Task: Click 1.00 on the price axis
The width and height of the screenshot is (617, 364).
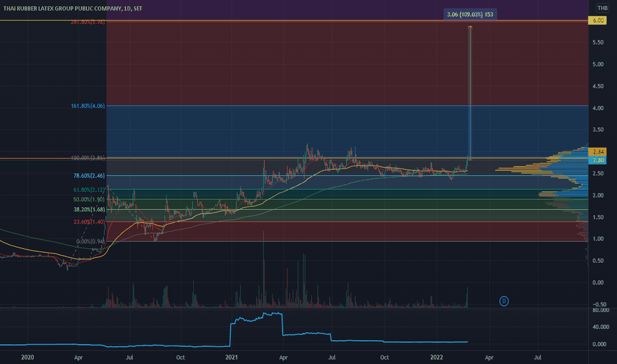Action: [x=598, y=239]
